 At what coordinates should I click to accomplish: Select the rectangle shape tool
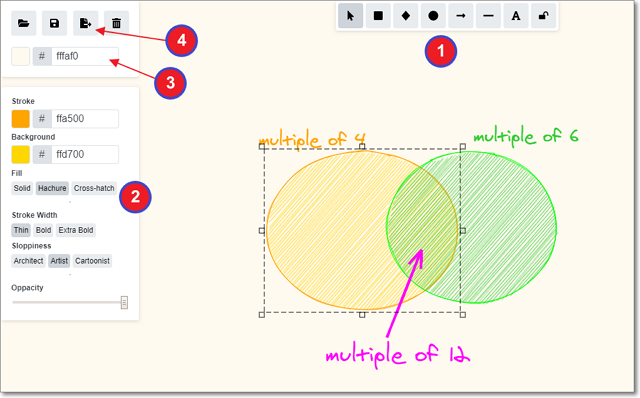(x=378, y=16)
